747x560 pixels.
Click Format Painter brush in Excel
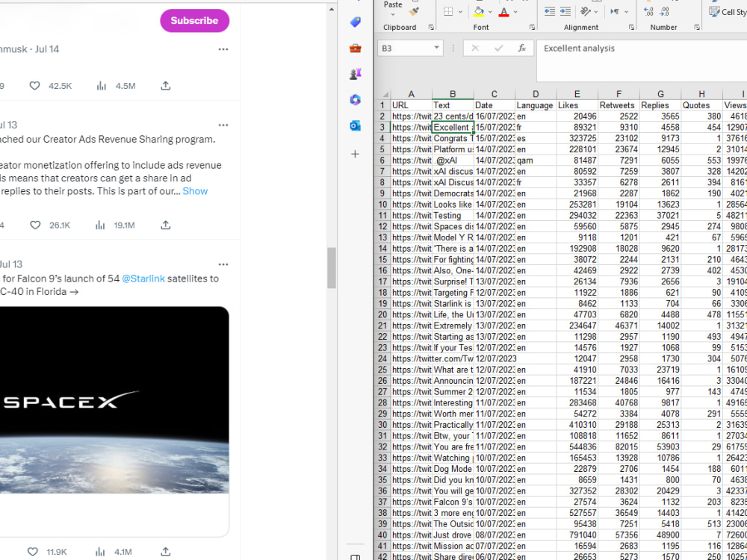pos(414,12)
